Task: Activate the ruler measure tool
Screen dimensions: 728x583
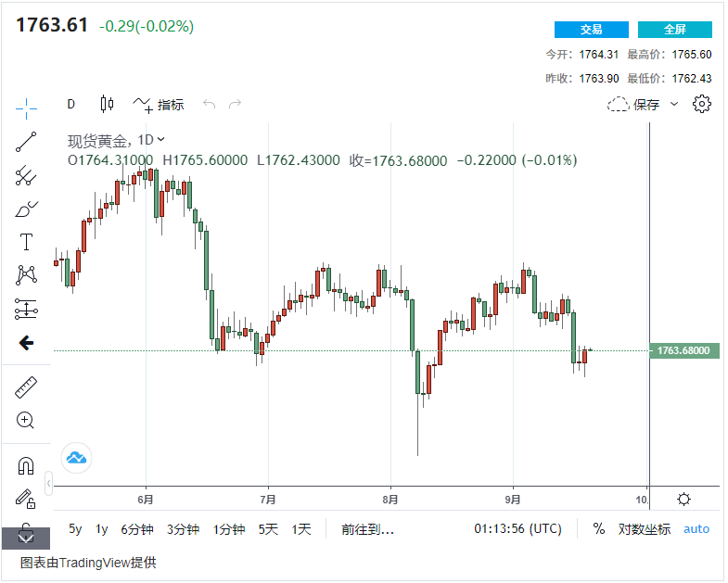Action: point(26,387)
